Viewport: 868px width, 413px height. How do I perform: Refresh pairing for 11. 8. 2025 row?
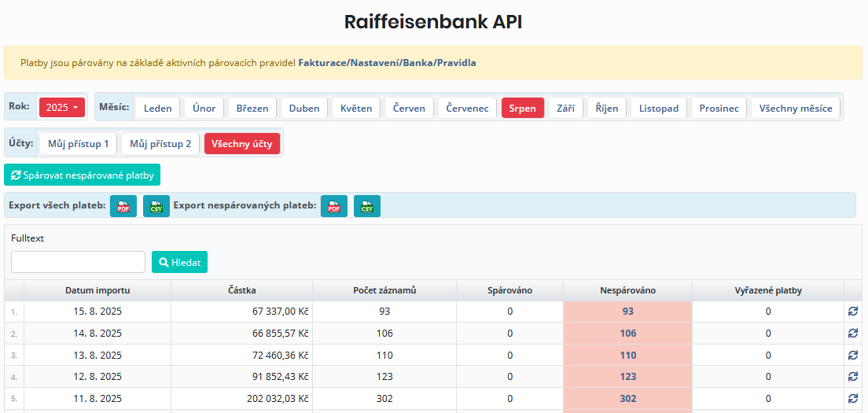853,398
